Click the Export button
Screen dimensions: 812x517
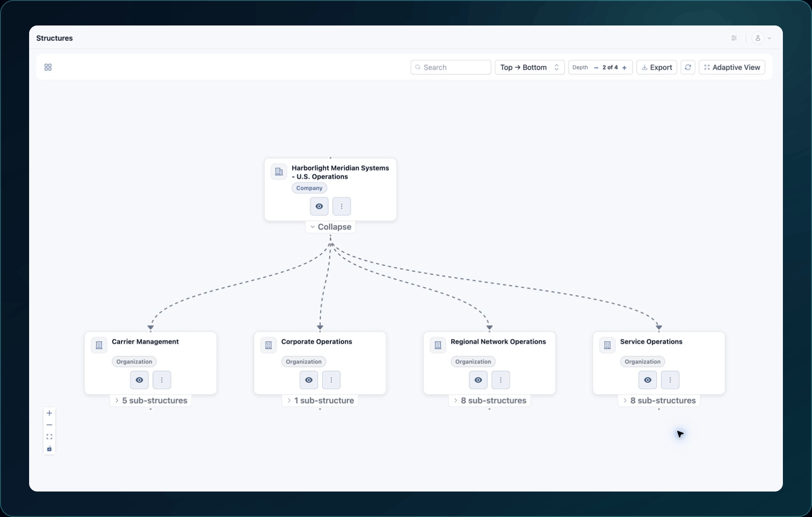pyautogui.click(x=657, y=67)
